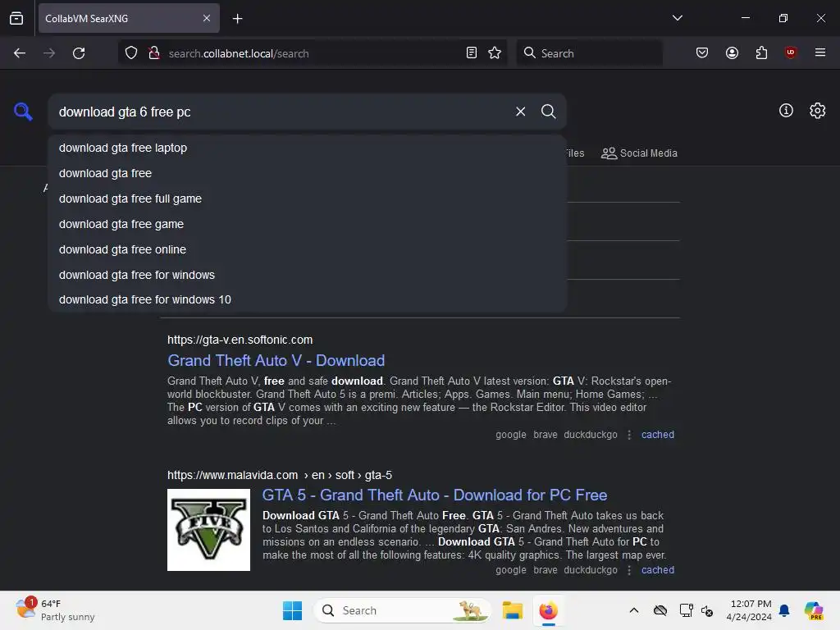840x630 pixels.
Task: Select suggestion download gta free laptop
Action: [x=308, y=148]
